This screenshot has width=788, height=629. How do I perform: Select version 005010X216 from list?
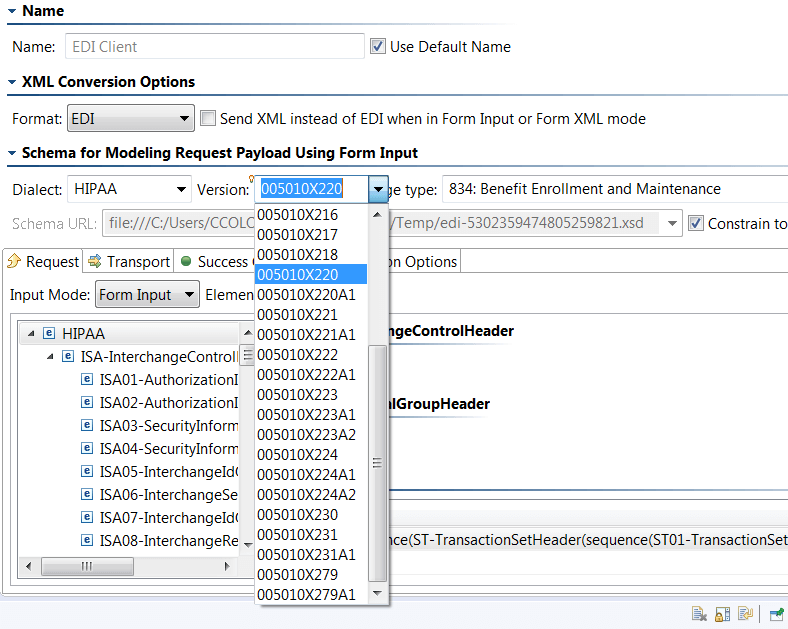click(x=311, y=215)
